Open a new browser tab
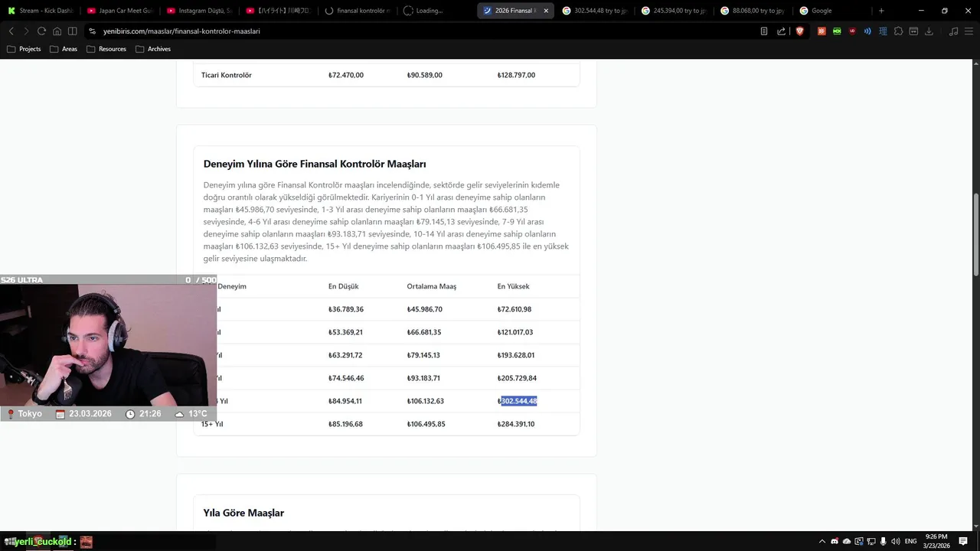980x551 pixels. (881, 11)
